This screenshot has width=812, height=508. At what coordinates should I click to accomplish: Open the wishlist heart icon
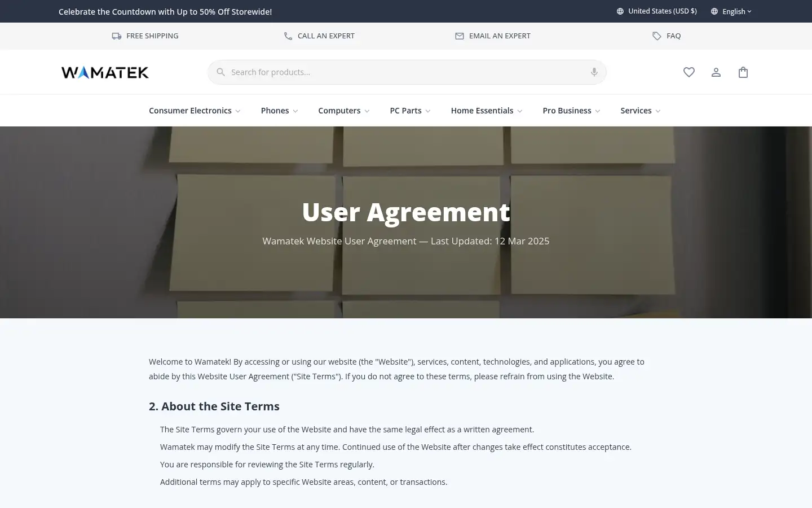[x=689, y=72]
